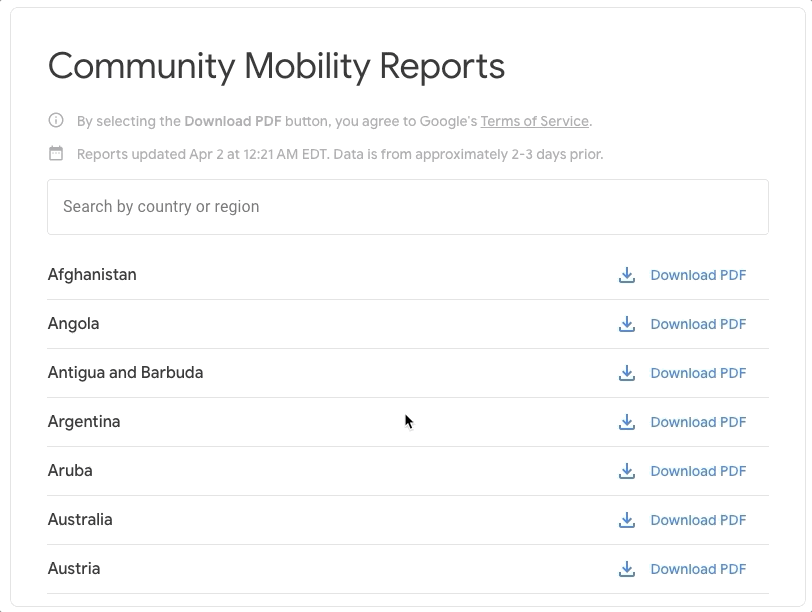Screen dimensions: 812x612
Task: Click the download icon for Afghanistan
Action: click(627, 275)
